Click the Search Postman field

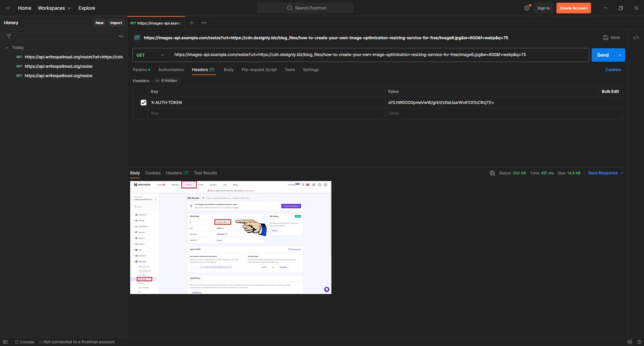click(305, 8)
